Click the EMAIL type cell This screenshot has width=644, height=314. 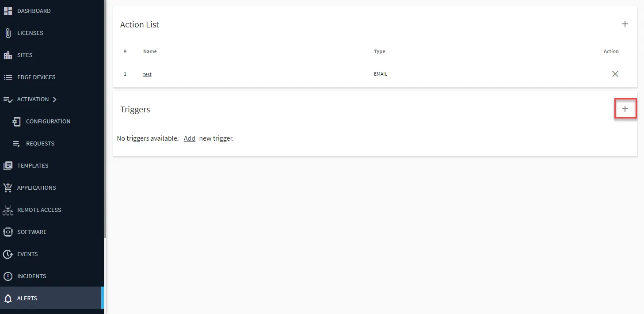point(381,74)
